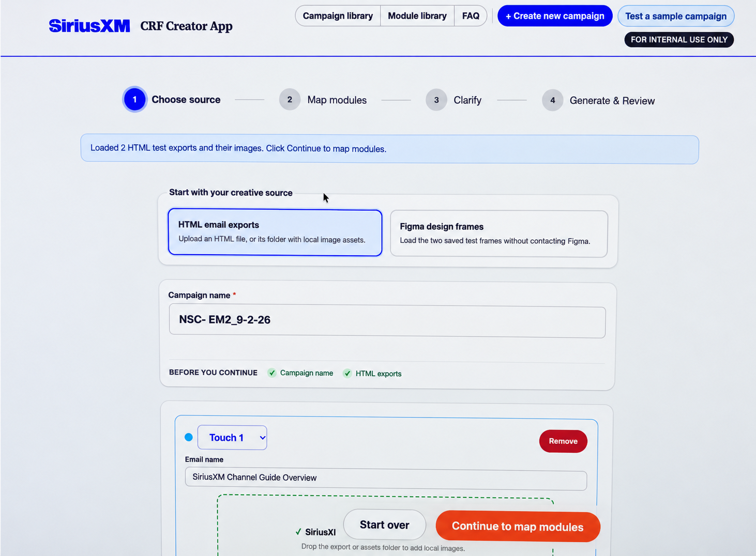Viewport: 756px width, 556px height.
Task: Open the Campaign library tab
Action: (x=338, y=16)
